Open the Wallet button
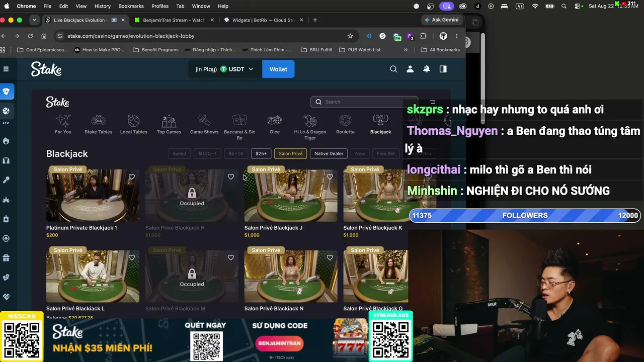The height and width of the screenshot is (362, 644). (278, 69)
